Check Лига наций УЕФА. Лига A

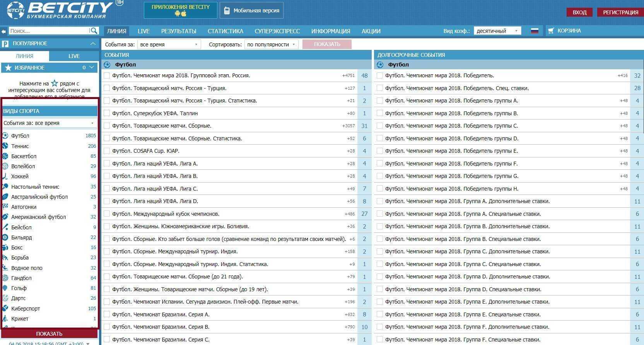pos(107,164)
